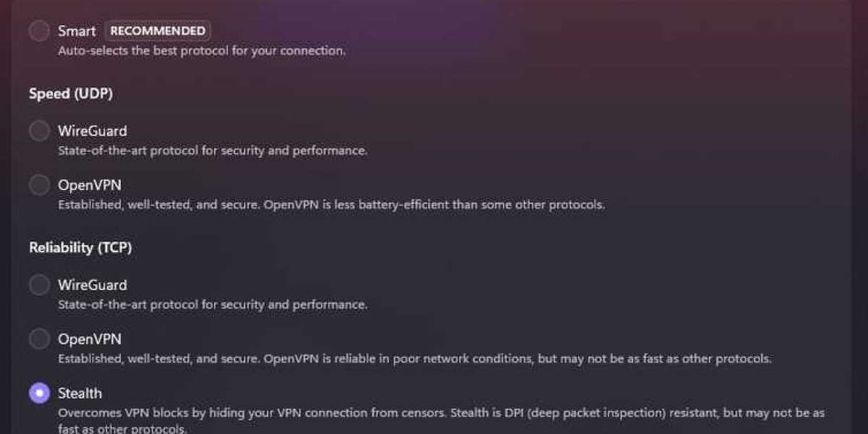Click the WireGuard label in the Speed (UDP) section
The image size is (868, 434).
[x=92, y=131]
